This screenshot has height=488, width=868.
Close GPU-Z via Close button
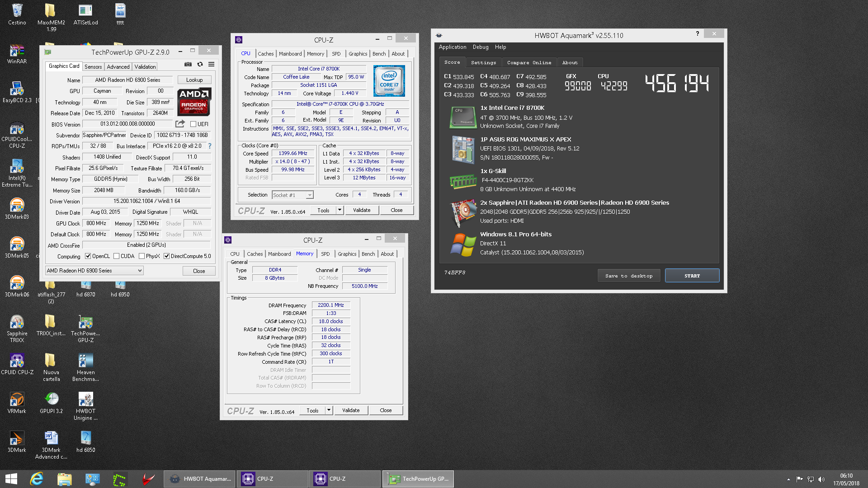(x=199, y=271)
